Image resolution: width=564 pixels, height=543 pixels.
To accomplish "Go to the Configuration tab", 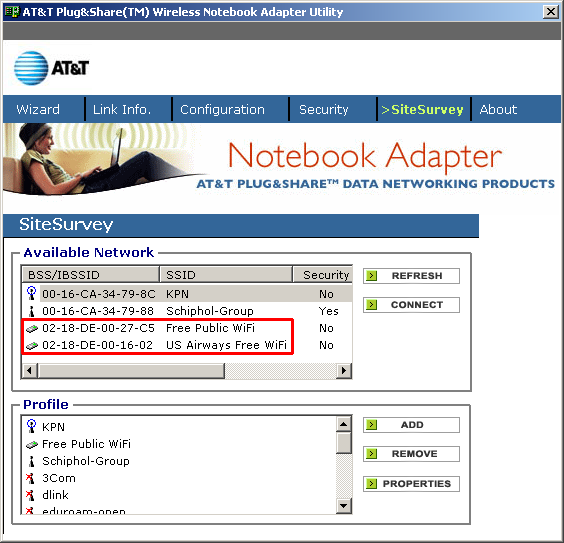I will coord(222,109).
